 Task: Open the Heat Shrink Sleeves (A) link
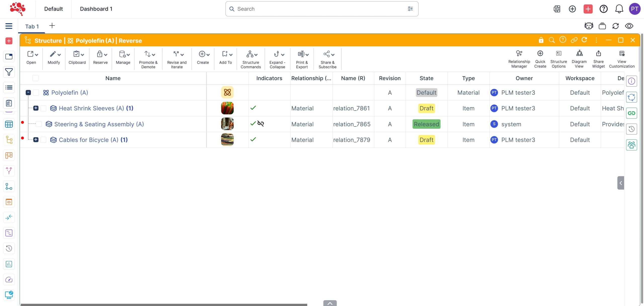tap(91, 108)
